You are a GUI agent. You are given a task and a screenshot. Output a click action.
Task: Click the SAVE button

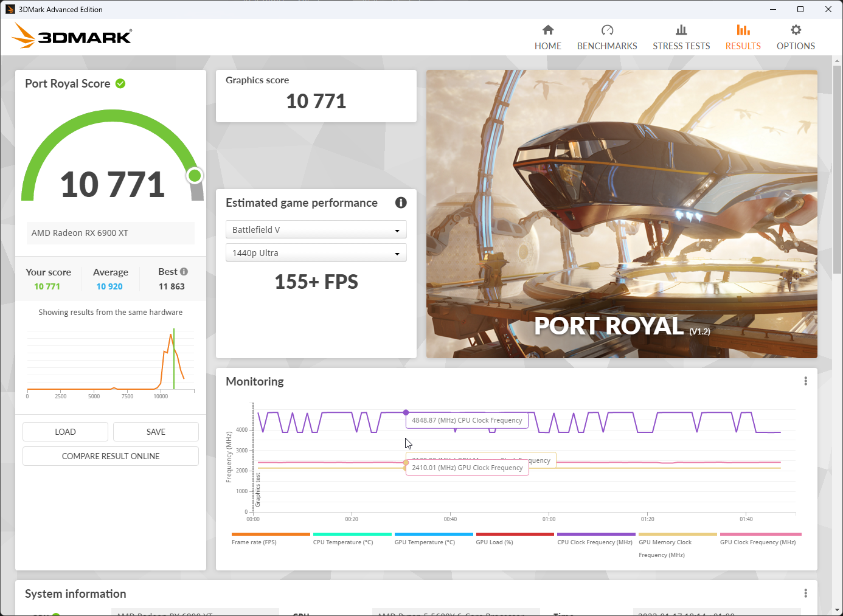156,432
